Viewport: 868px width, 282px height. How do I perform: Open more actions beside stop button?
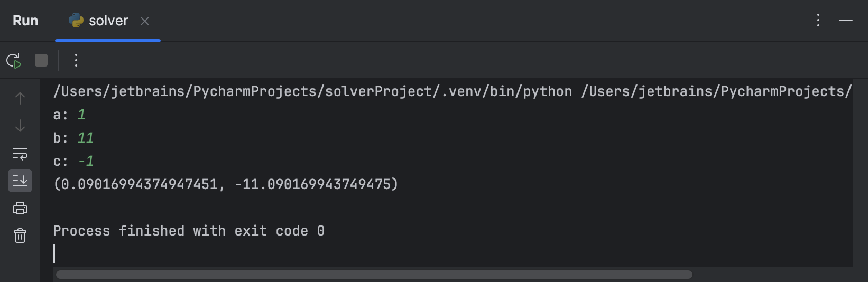tap(76, 60)
